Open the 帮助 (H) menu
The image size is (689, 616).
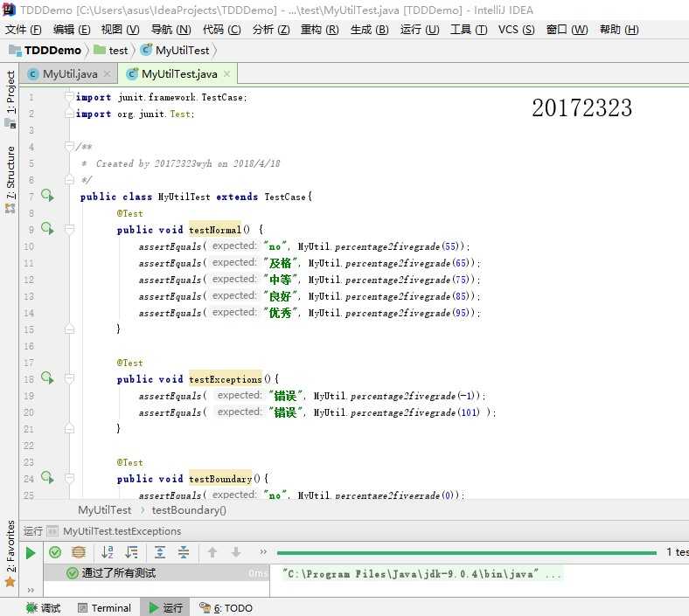pyautogui.click(x=619, y=30)
